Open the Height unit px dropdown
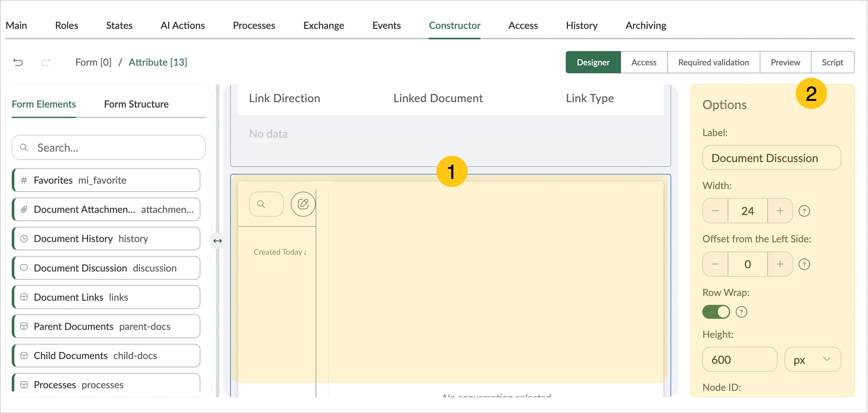This screenshot has width=868, height=413. click(812, 359)
